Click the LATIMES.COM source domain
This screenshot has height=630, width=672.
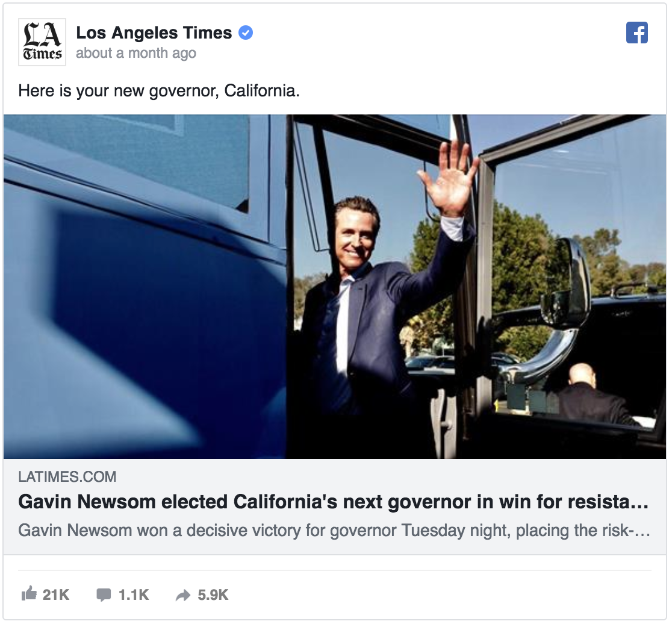(67, 476)
